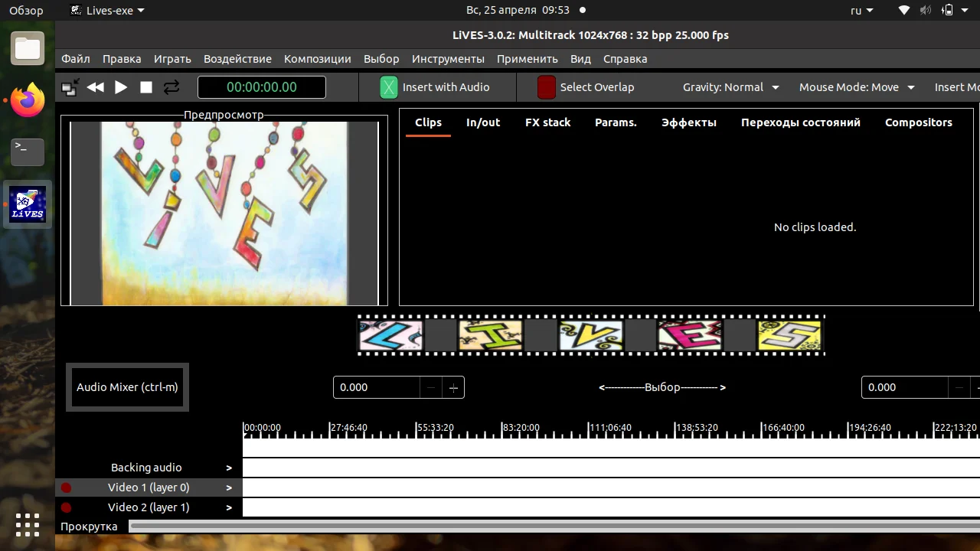Open the Композиции menu

coord(317,59)
